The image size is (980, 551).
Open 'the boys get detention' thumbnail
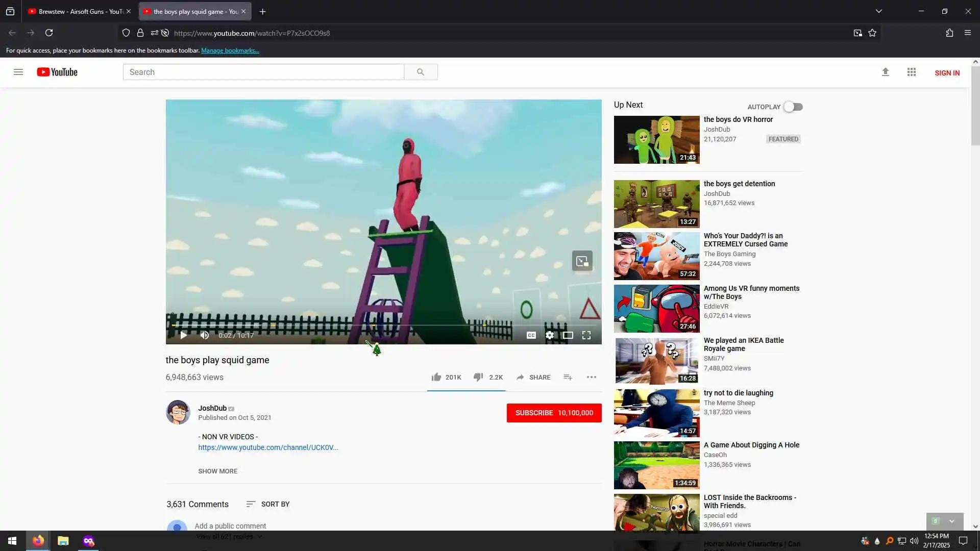656,204
